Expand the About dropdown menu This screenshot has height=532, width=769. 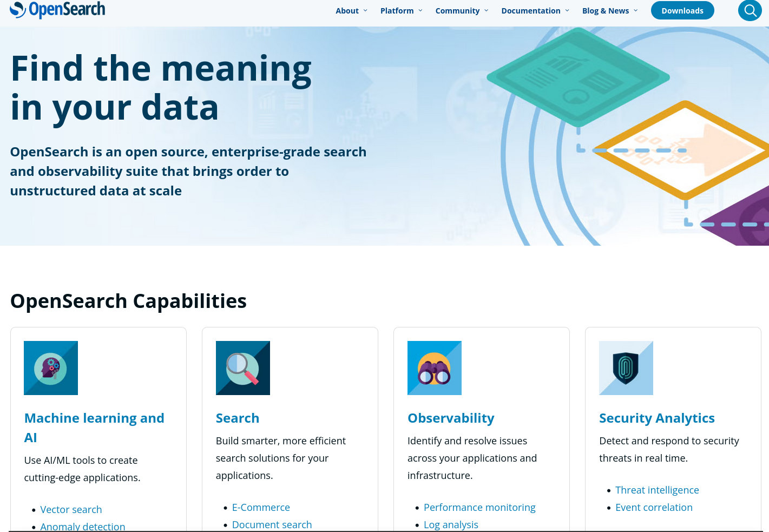click(x=351, y=11)
